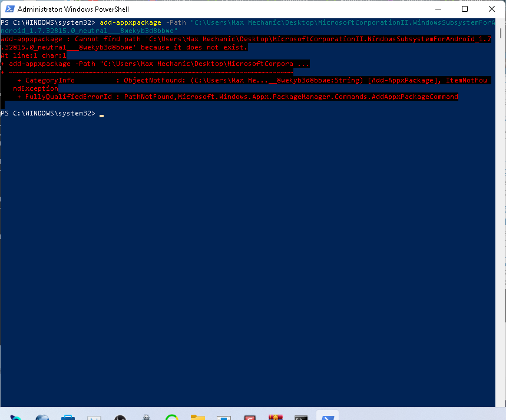Click the empty prompt 'PS C:\WINDOWS\system32>' at the cursor

click(x=48, y=113)
